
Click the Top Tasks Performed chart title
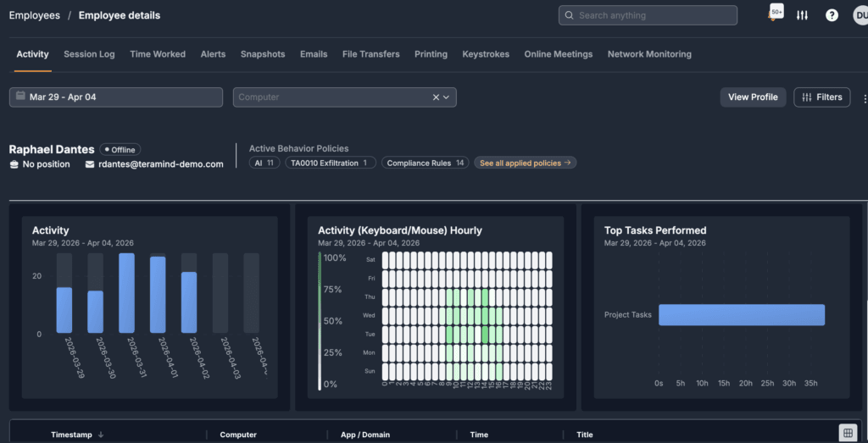655,230
